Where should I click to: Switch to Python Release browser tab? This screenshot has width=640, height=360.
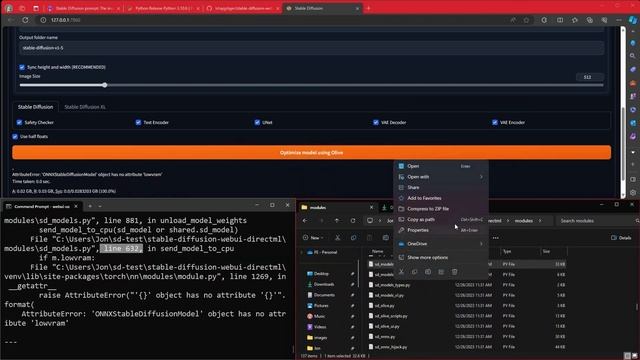click(x=163, y=8)
